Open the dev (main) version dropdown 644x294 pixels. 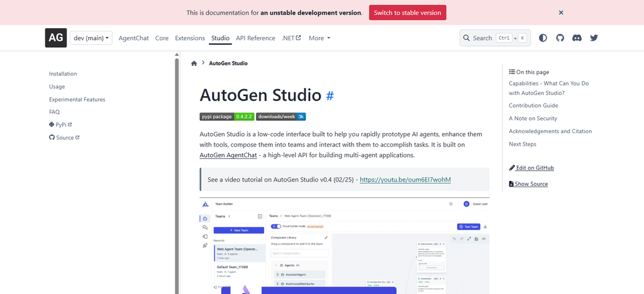click(x=91, y=38)
